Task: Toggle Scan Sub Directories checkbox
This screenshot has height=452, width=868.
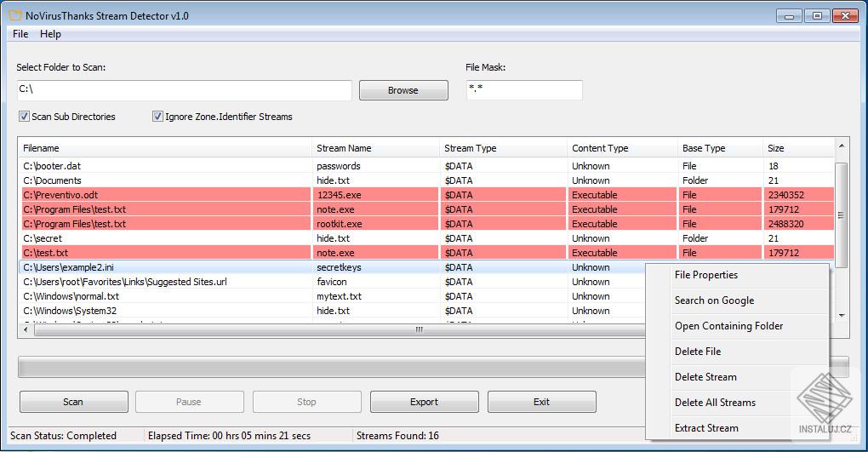Action: pyautogui.click(x=24, y=117)
